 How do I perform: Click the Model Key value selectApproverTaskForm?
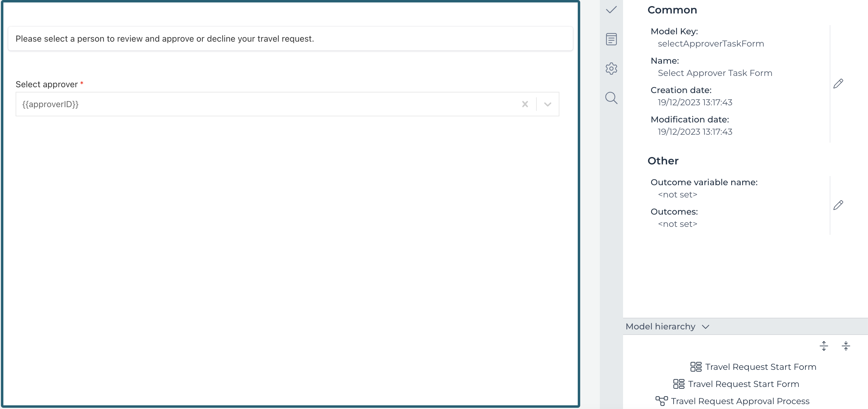[710, 43]
